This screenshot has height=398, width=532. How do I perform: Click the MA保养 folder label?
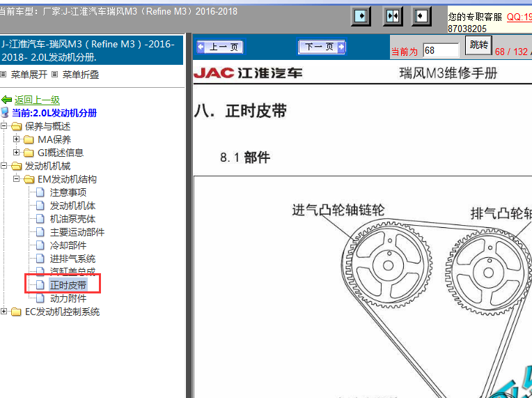point(54,139)
